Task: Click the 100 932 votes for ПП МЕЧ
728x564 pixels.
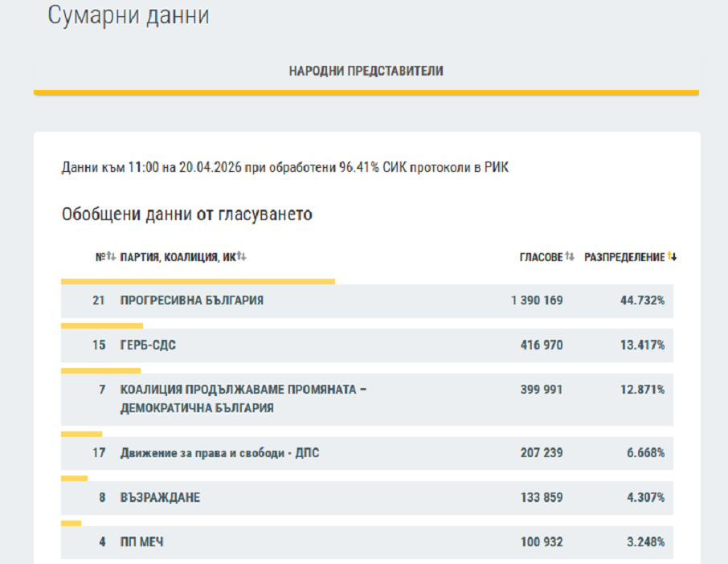Action: click(x=541, y=543)
